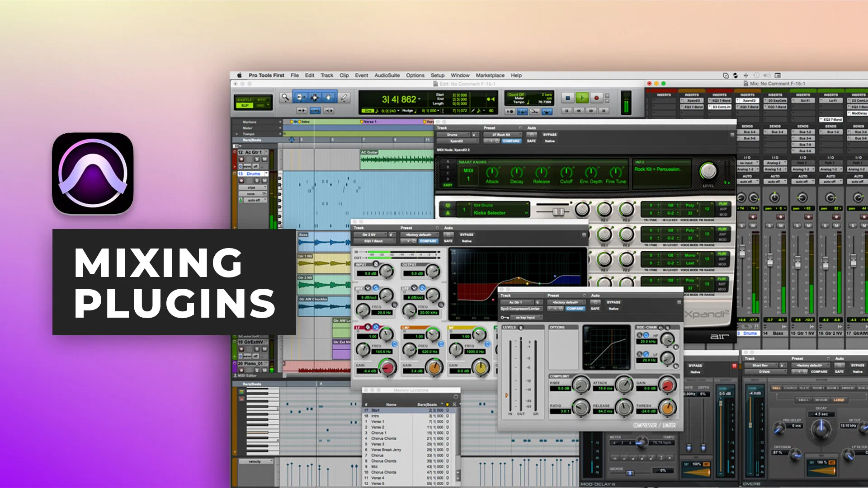Solo the Gtr 1 NV mixer channel
The image size is (868, 488).
click(x=797, y=225)
